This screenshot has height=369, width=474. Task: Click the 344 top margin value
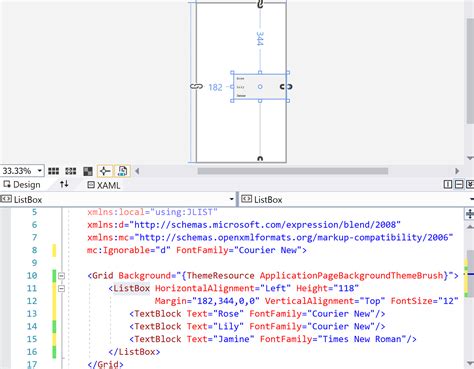[x=260, y=39]
